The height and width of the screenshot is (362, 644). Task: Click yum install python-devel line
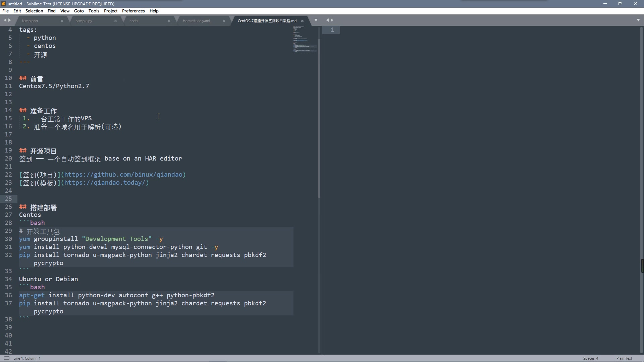coord(118,247)
